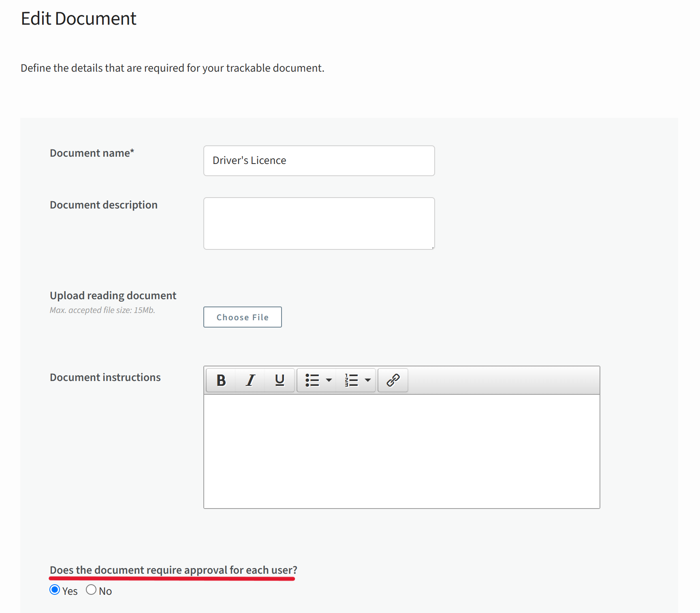
Task: Click the Choose File upload button
Action: (x=242, y=317)
